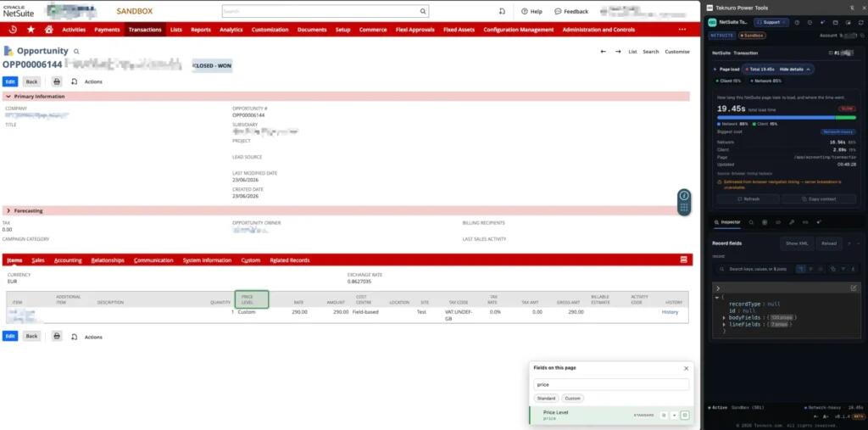Click the bottom Back button
The width and height of the screenshot is (868, 430).
(31, 337)
